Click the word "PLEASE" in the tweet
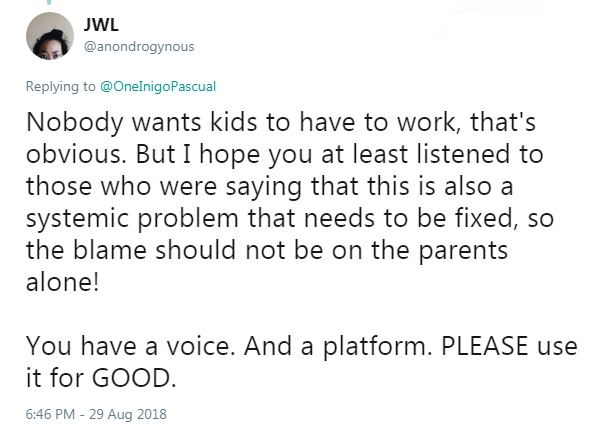 [484, 346]
